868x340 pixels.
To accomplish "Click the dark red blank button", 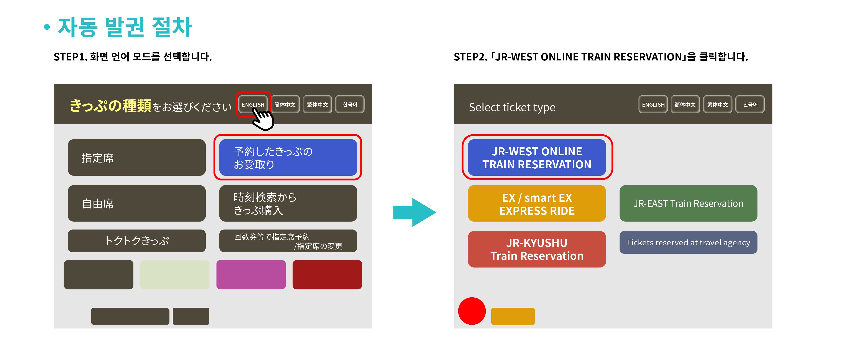I will click(x=327, y=275).
